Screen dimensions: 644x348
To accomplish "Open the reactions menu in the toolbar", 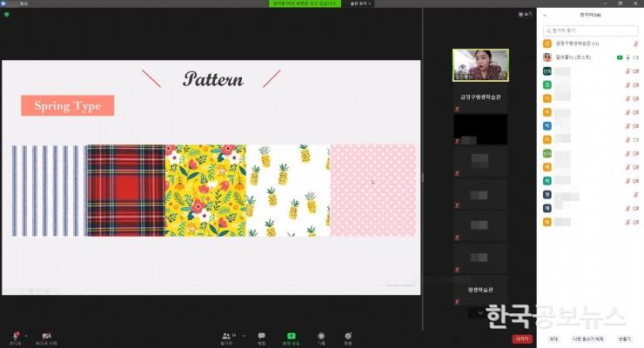I will [348, 338].
